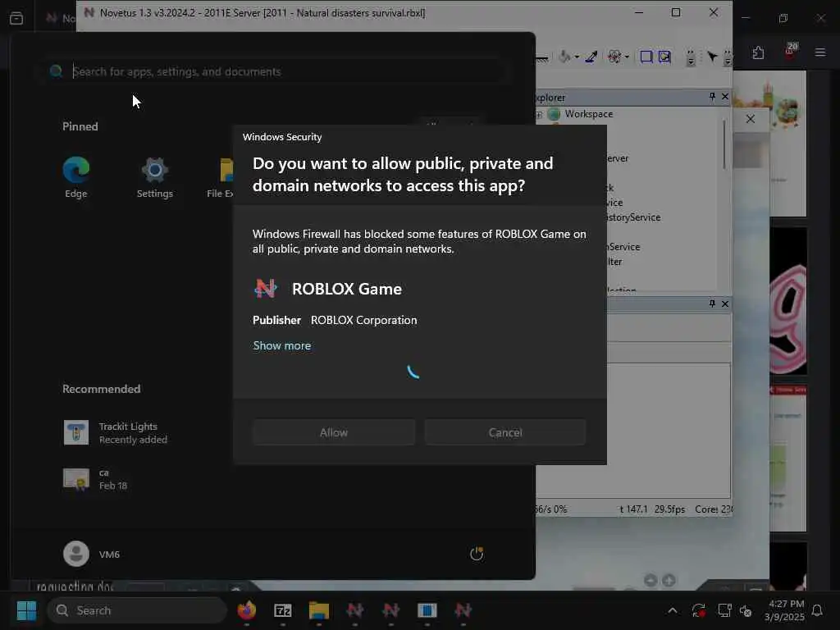This screenshot has width=840, height=630.
Task: Open the network tray icon
Action: [725, 610]
